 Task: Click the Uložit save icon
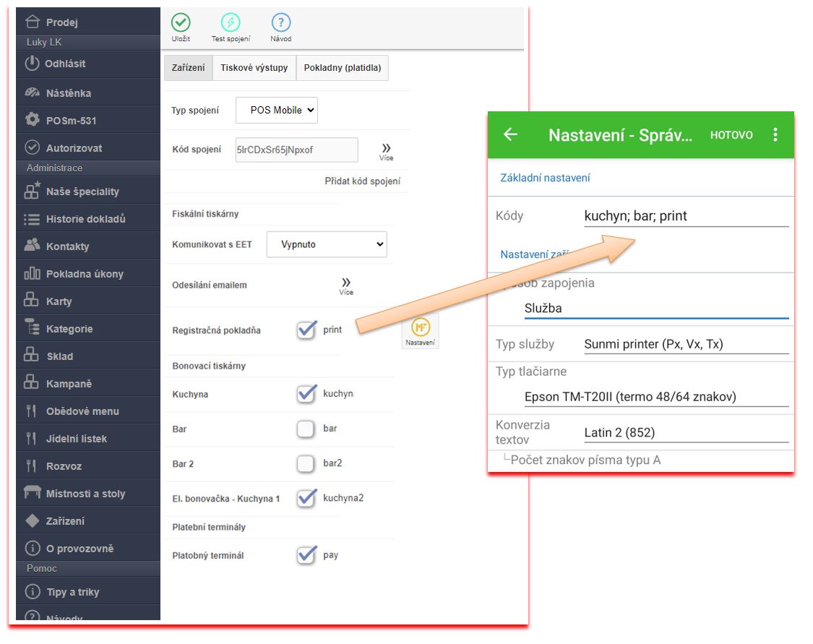[181, 23]
